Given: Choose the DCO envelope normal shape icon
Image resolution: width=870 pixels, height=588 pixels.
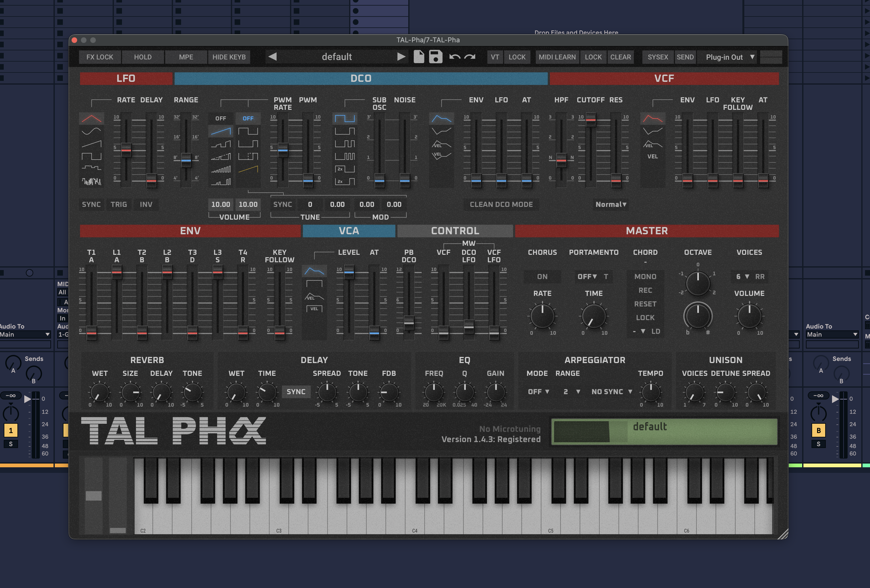Looking at the screenshot, I should (441, 119).
